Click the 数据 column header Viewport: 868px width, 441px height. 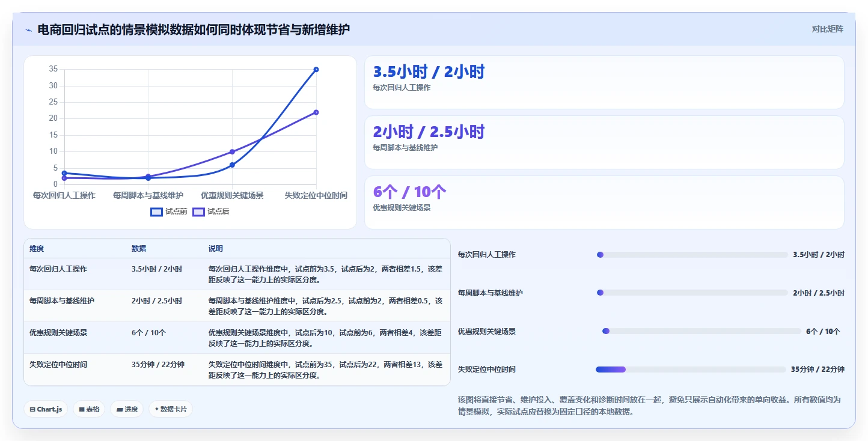click(139, 249)
